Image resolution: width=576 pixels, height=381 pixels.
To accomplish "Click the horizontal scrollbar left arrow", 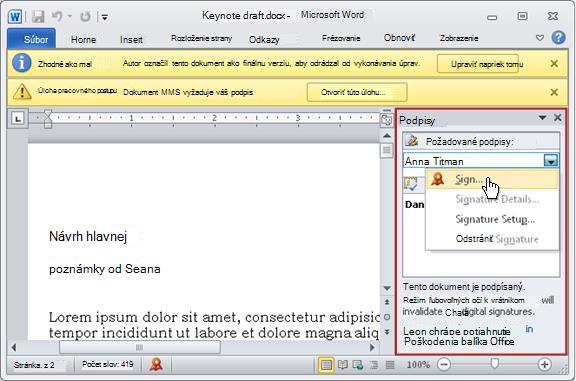I will (14, 347).
